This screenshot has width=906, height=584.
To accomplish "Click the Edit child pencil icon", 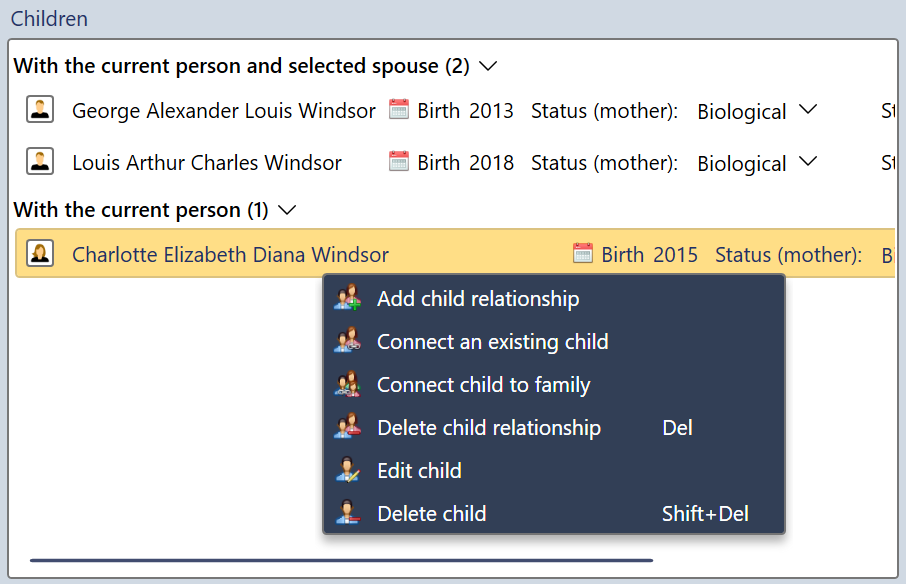I will (x=349, y=470).
